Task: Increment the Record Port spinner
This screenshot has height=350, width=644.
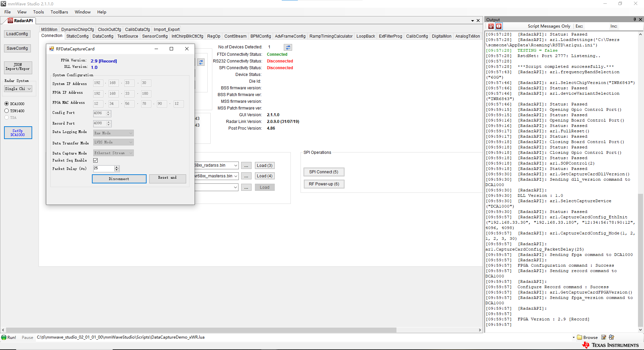Action: 108,122
